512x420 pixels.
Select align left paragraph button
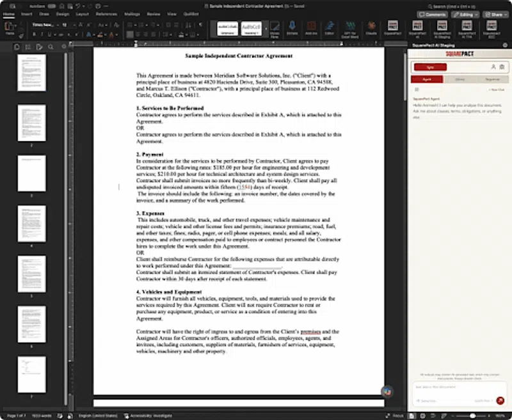click(x=130, y=35)
